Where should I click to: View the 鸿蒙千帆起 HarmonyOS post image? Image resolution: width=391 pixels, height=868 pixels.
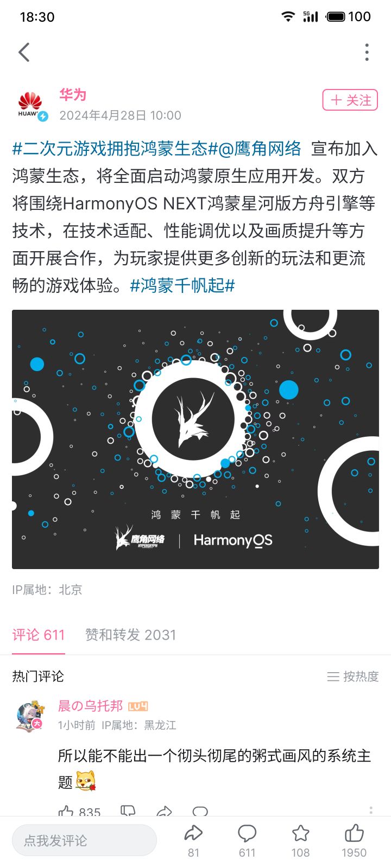[195, 439]
